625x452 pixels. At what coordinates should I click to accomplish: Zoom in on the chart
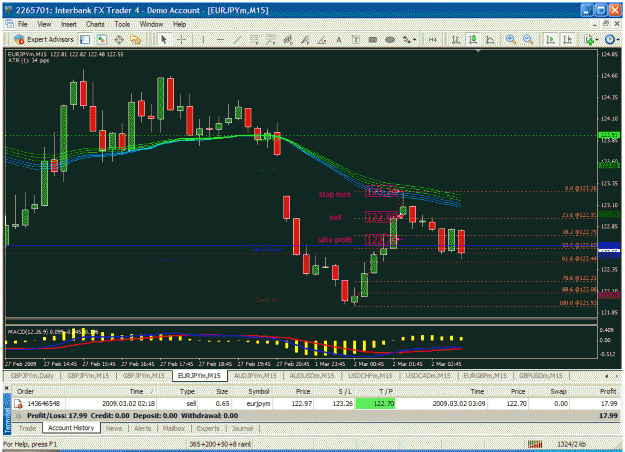(x=511, y=39)
